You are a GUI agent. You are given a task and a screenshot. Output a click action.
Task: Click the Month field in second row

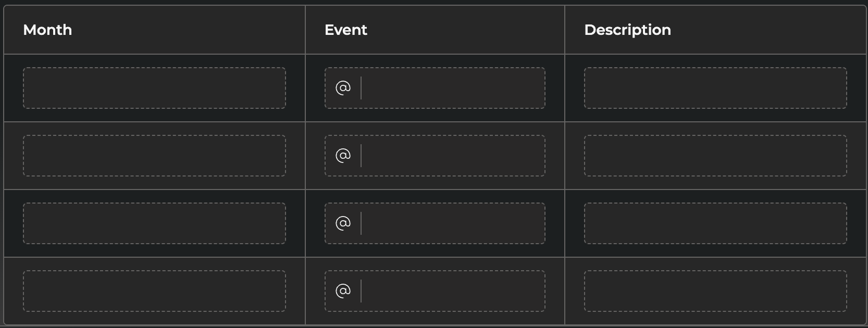point(154,156)
